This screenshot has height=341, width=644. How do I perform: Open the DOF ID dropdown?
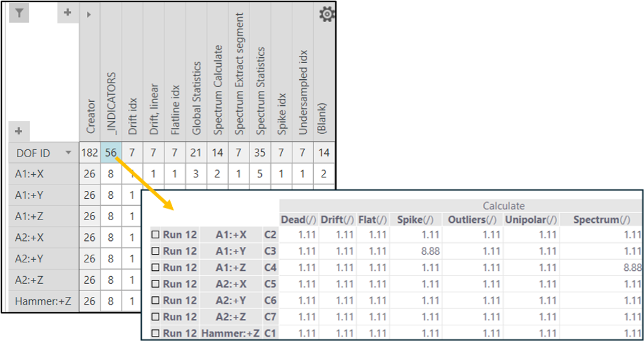[x=68, y=153]
